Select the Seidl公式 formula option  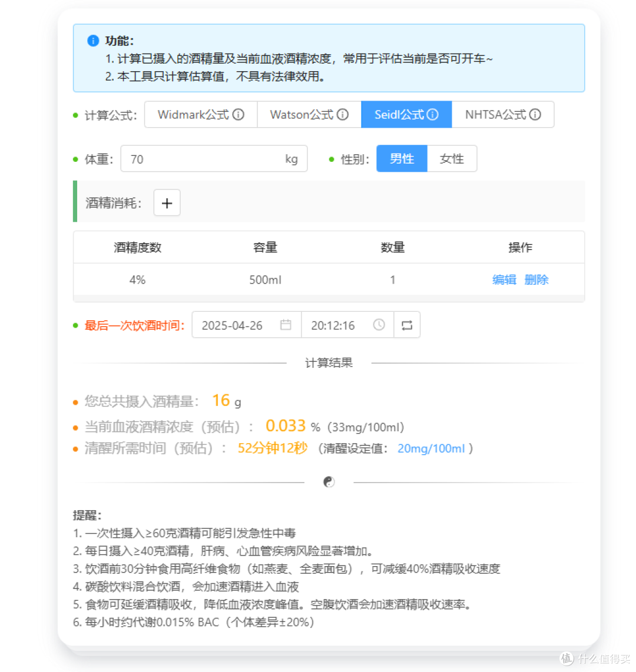(x=406, y=114)
